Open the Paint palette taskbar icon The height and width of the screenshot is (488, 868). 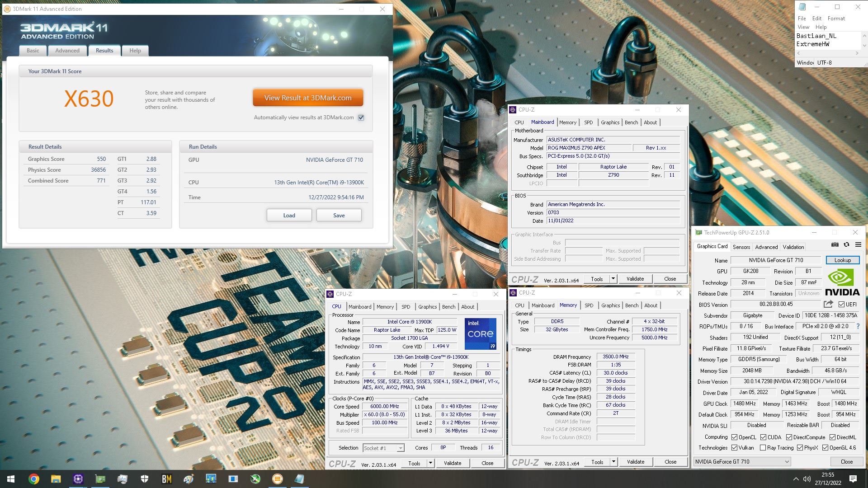pos(189,479)
